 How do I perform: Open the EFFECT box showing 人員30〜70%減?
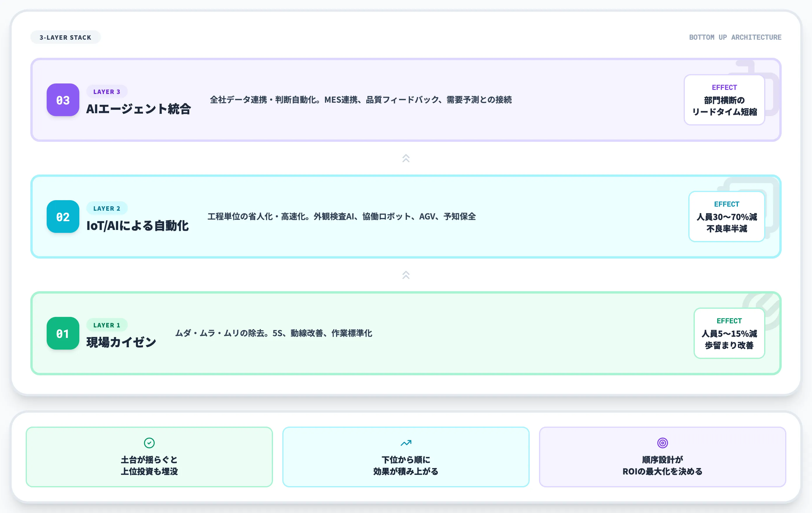point(726,217)
